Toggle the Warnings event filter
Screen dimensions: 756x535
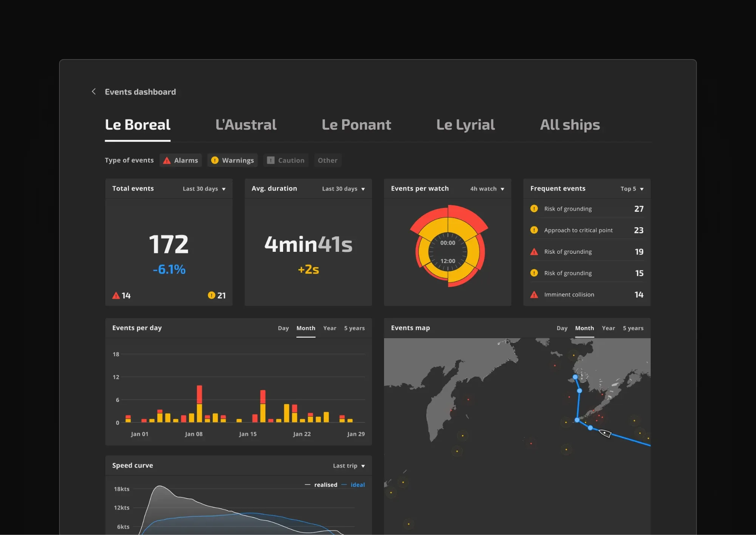pos(232,160)
